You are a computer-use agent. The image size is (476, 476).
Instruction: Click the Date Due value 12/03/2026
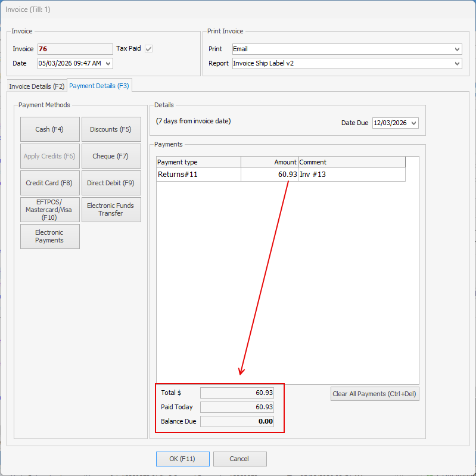tap(390, 123)
